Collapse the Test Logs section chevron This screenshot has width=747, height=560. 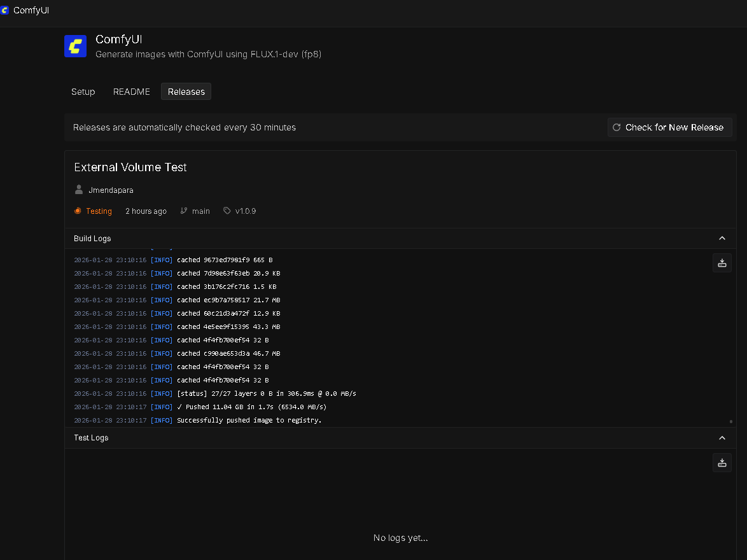click(722, 438)
